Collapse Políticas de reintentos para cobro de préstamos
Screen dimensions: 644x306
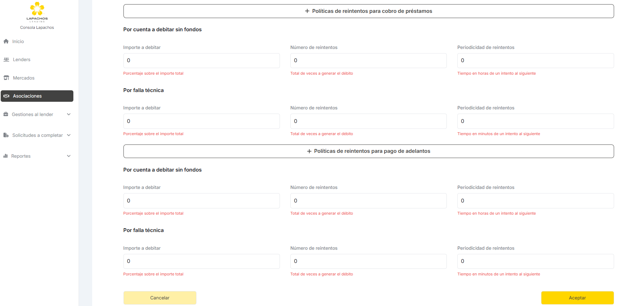368,11
